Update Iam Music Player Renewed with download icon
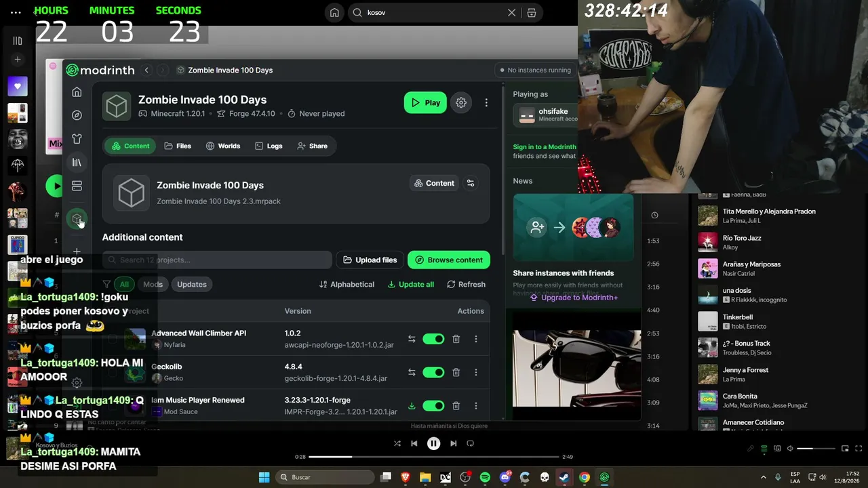The height and width of the screenshot is (488, 868). (x=412, y=406)
